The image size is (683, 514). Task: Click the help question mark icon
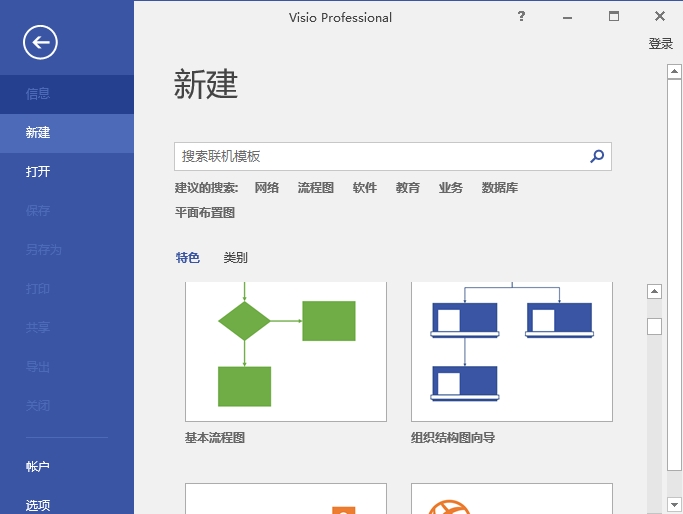521,17
